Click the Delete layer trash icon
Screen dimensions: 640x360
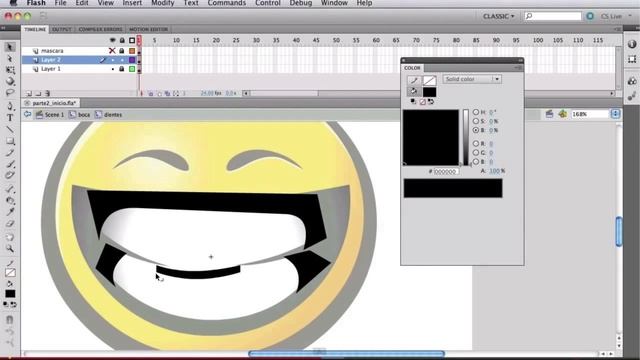(x=47, y=93)
